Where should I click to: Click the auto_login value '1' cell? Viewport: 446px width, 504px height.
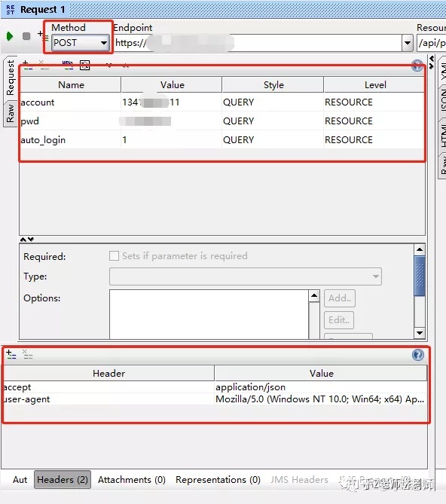[171, 140]
